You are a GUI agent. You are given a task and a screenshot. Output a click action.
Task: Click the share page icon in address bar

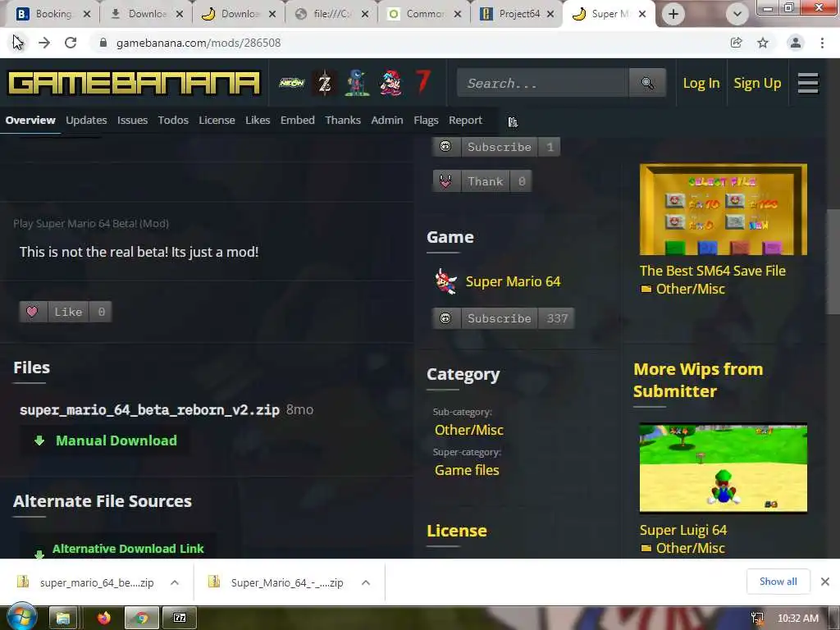(736, 43)
